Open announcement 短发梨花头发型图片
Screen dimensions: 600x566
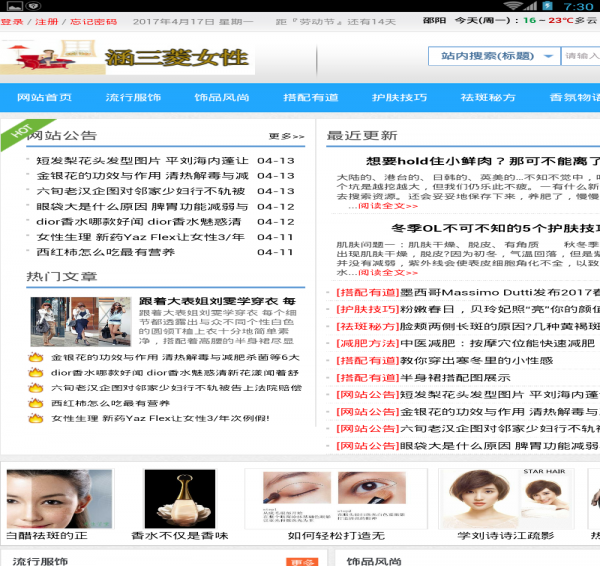pyautogui.click(x=142, y=161)
